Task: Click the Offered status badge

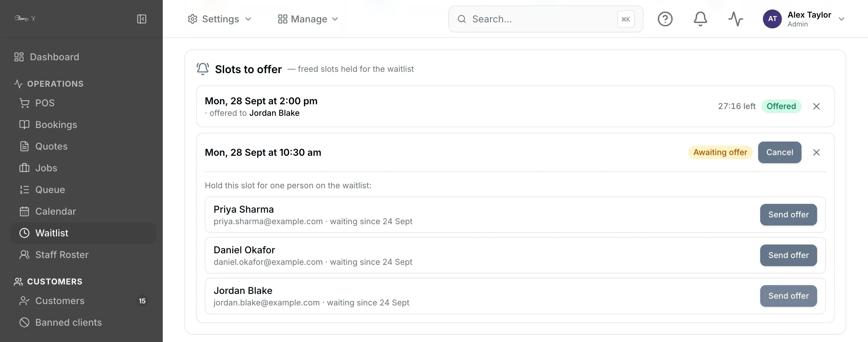Action: click(x=781, y=106)
